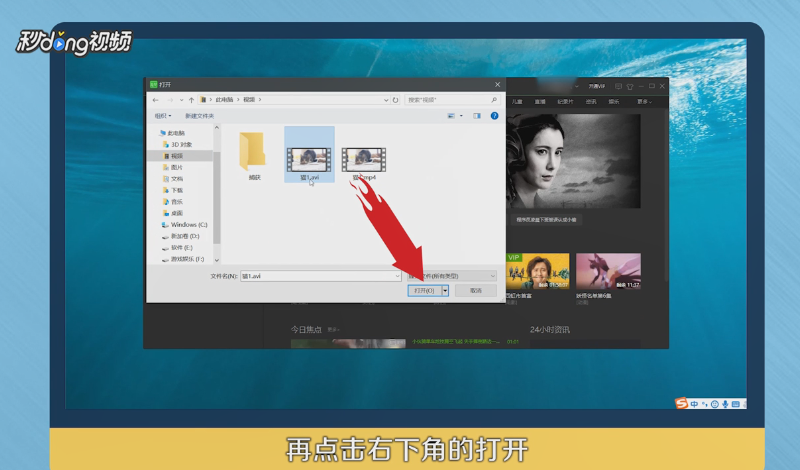Open the VIP 西虹市首富 video thumbnail

[538, 271]
